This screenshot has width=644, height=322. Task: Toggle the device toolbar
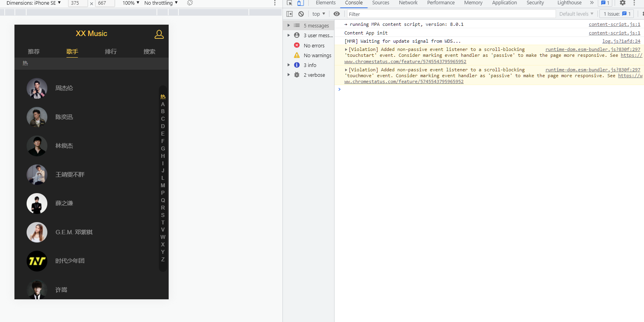[300, 3]
